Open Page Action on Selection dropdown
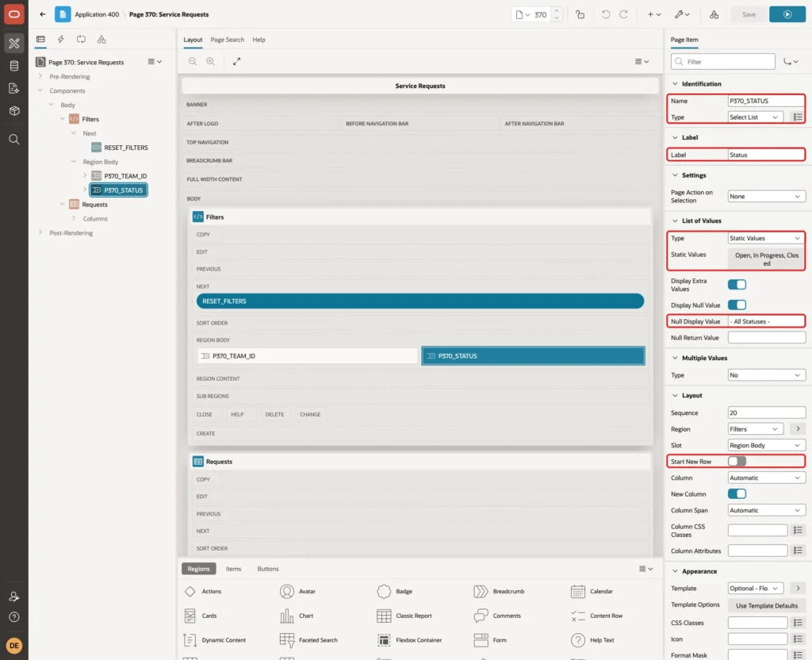Viewport: 812px width, 660px height. click(x=767, y=197)
